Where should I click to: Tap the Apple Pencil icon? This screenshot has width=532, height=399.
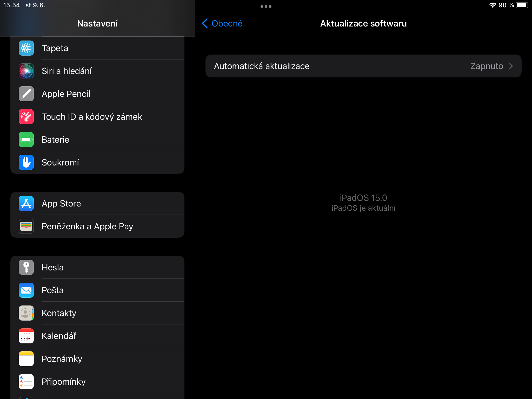(x=26, y=94)
